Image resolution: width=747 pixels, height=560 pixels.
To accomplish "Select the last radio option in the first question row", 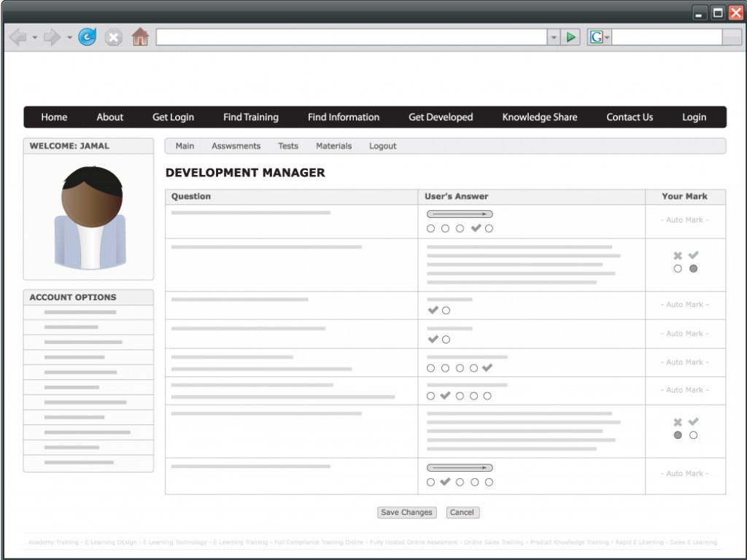I will (489, 228).
